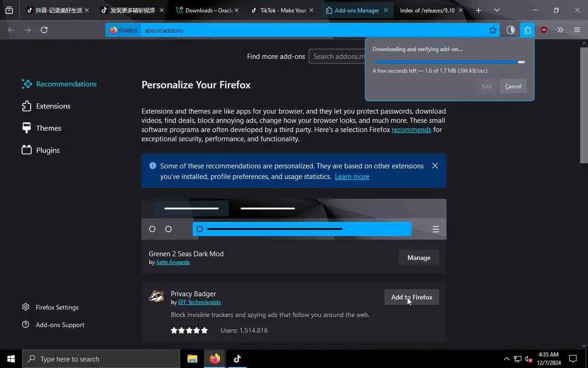
Task: Open Firefox Settings link in sidebar
Action: click(x=51, y=307)
